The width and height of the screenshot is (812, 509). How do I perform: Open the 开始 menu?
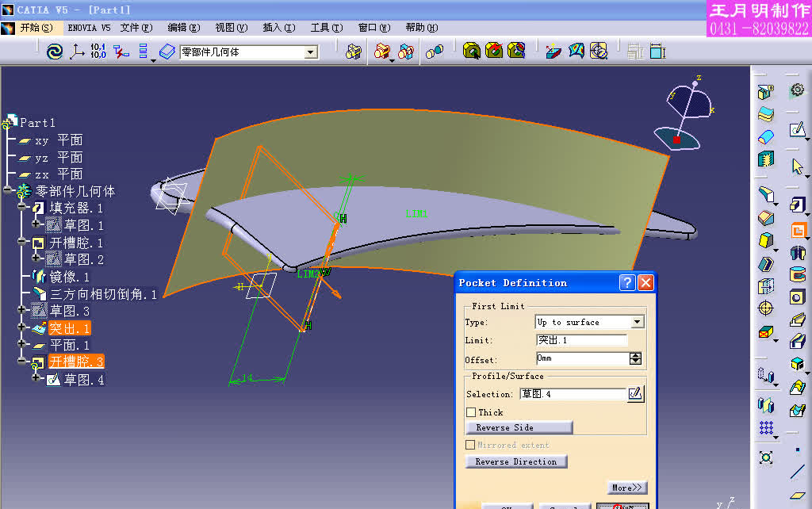click(36, 28)
